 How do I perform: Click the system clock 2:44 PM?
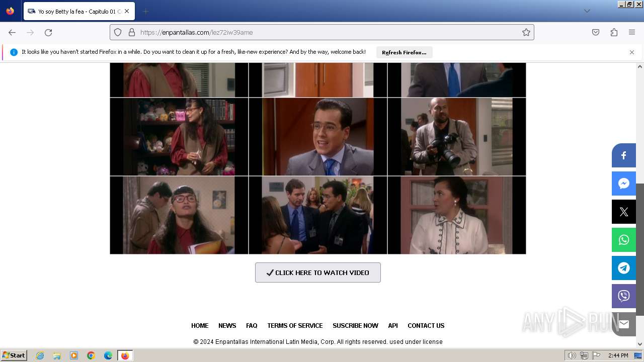click(x=618, y=355)
